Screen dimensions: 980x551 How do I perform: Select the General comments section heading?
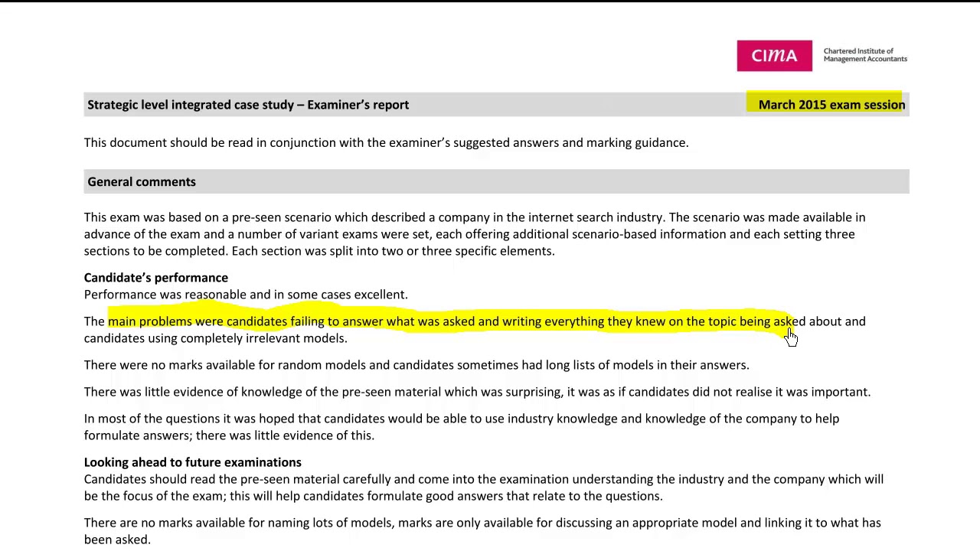coord(142,182)
